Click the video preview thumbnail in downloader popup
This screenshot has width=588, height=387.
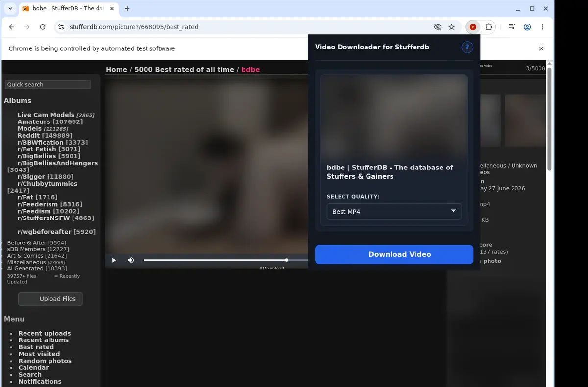tap(394, 116)
